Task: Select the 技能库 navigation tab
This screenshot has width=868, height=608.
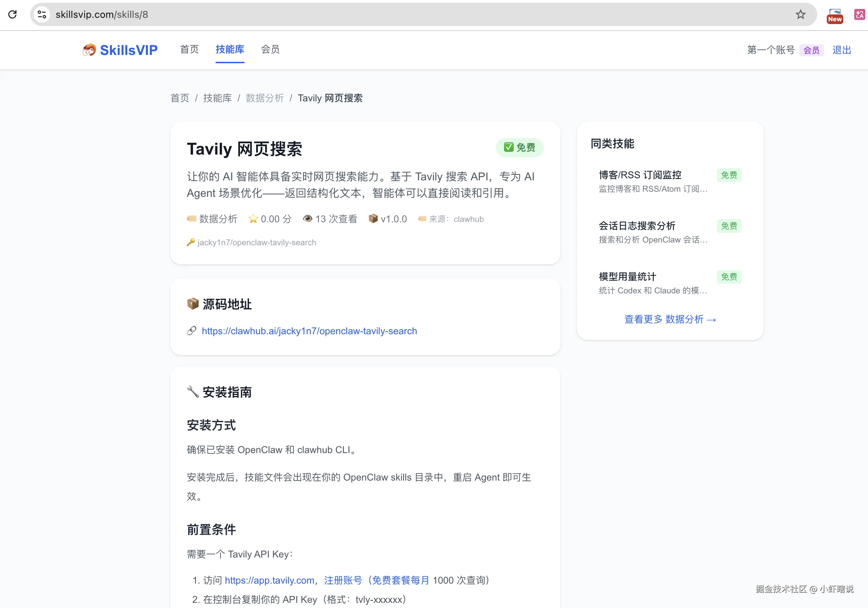Action: coord(230,49)
